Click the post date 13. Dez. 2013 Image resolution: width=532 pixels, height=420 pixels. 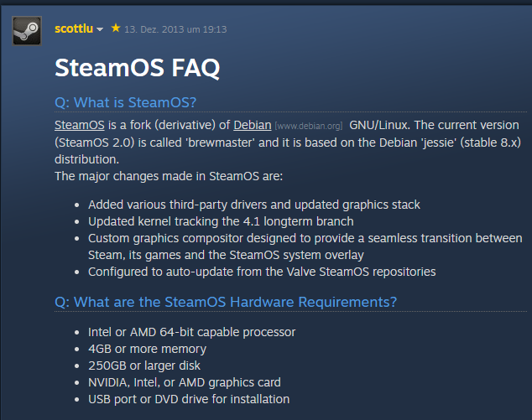pyautogui.click(x=175, y=29)
